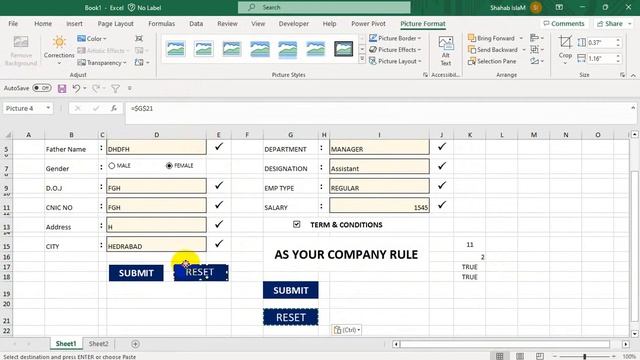Click the Select All corner triangle
Viewport: 640px width, 360px height.
tap(8, 135)
